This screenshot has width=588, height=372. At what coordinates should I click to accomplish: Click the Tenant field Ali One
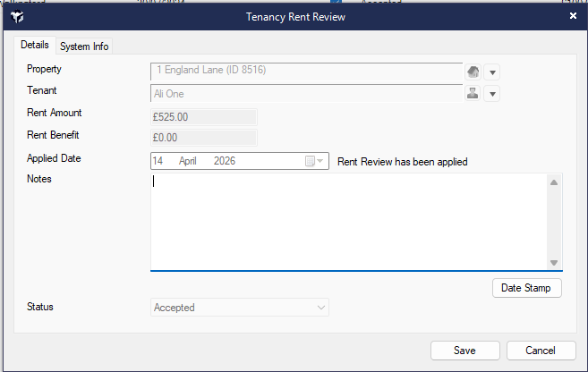click(306, 93)
